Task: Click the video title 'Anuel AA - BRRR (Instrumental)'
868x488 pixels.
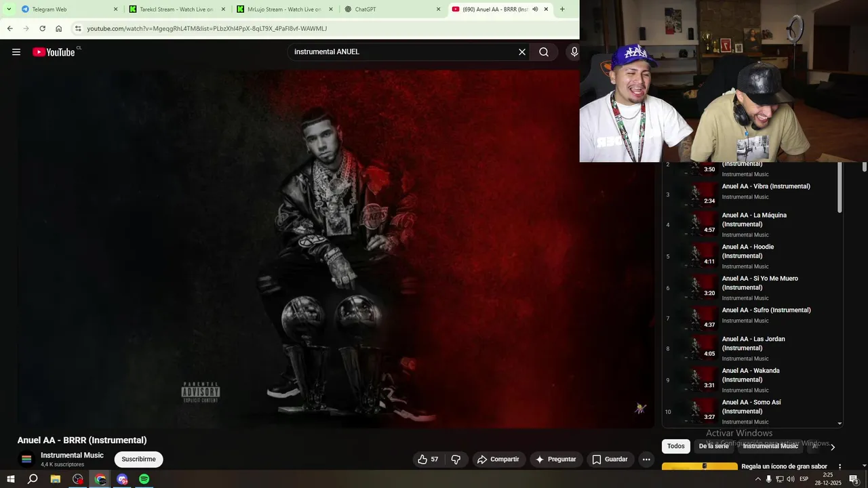Action: (82, 440)
